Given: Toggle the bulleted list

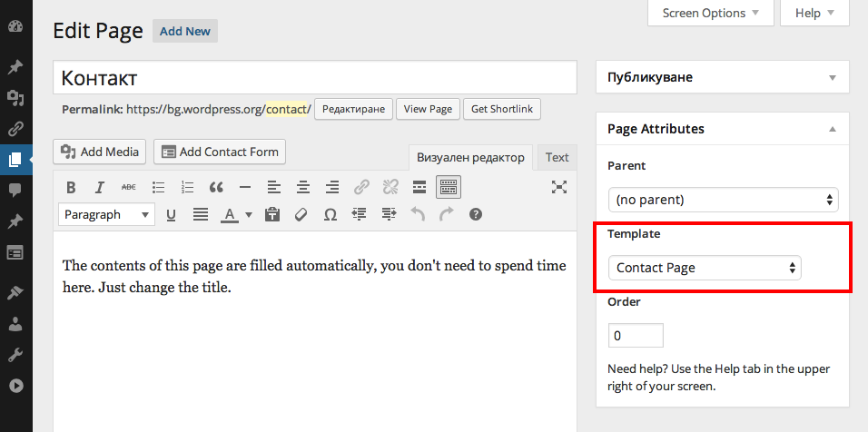Looking at the screenshot, I should (x=158, y=187).
